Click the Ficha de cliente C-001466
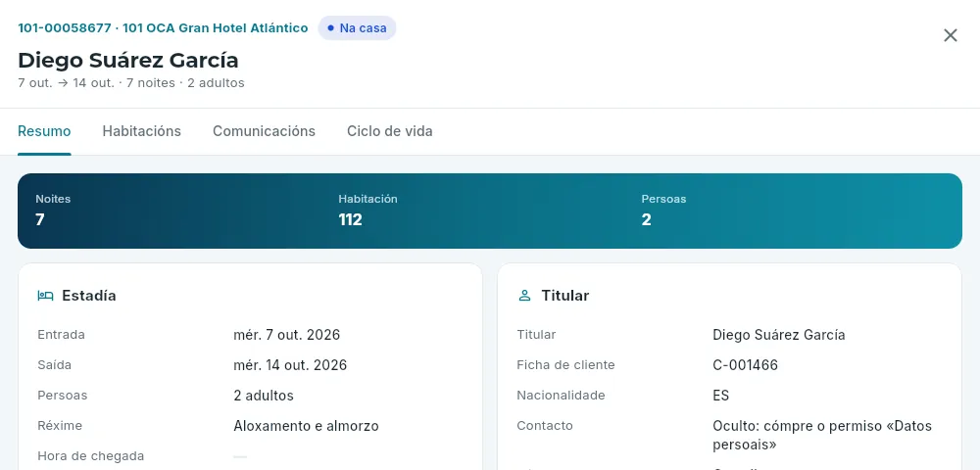This screenshot has height=470, width=980. pyautogui.click(x=745, y=366)
